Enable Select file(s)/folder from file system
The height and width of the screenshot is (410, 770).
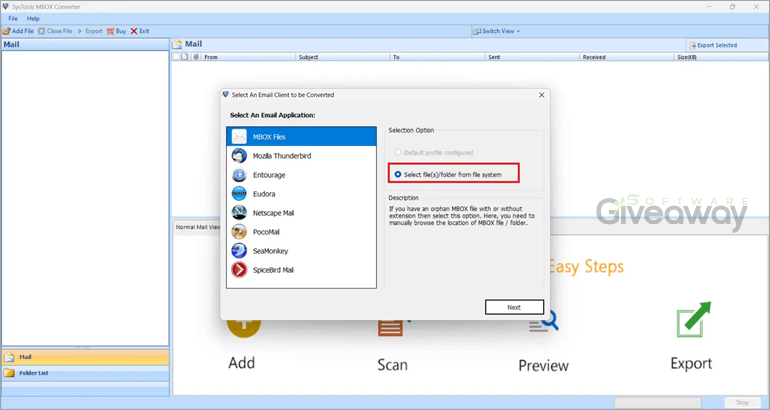[398, 175]
